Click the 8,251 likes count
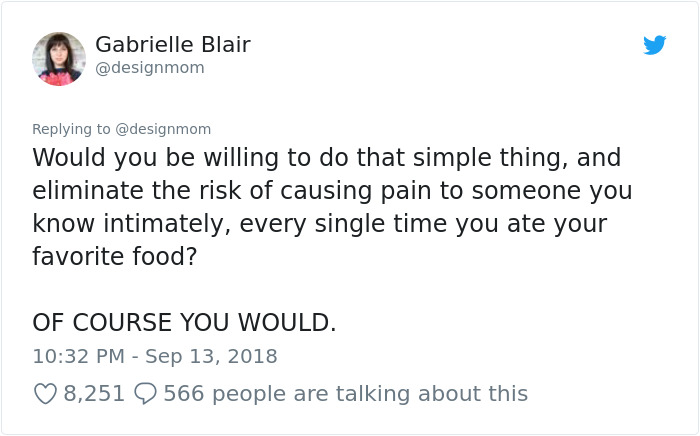Image resolution: width=700 pixels, height=436 pixels. 94,394
